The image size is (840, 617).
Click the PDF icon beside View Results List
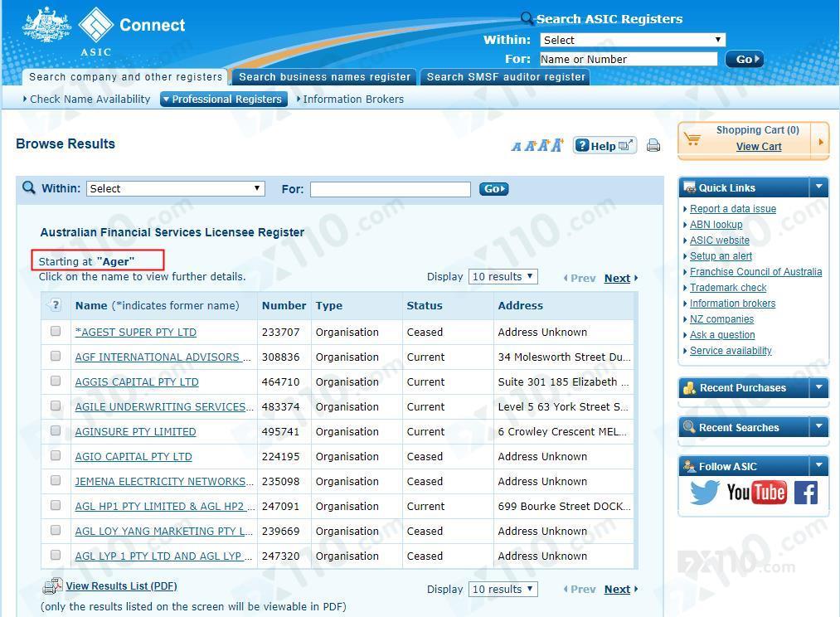[52, 586]
